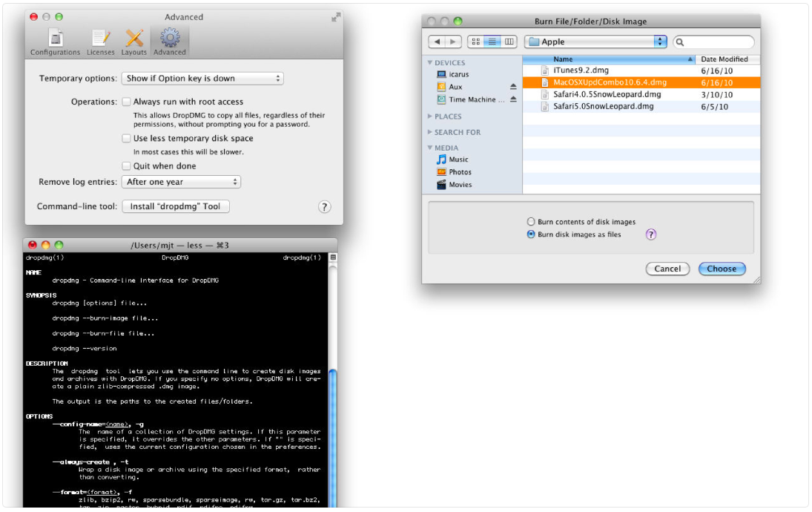Open the Remove log entries dropdown

tap(181, 182)
